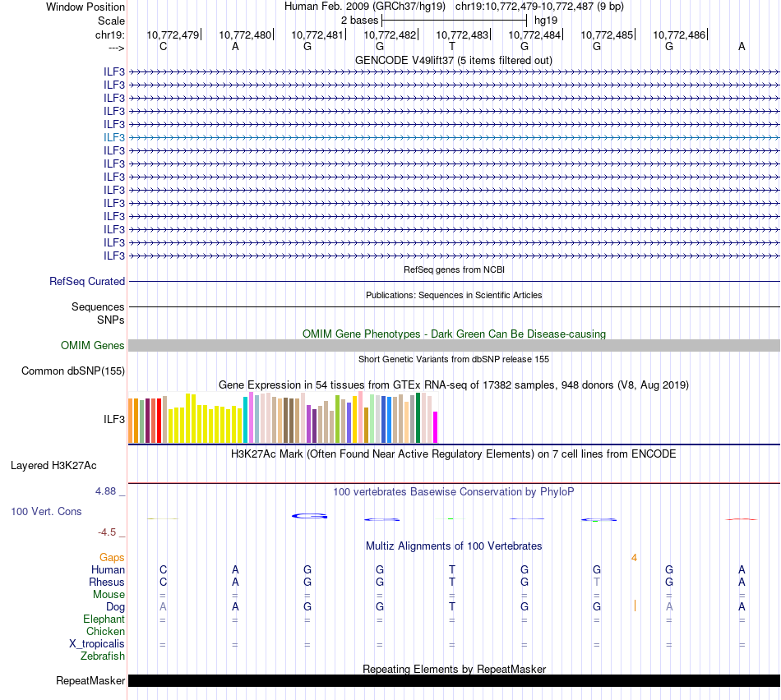Select the X_tropicalis species label
Screen dimensions: 781x700
coord(97,644)
